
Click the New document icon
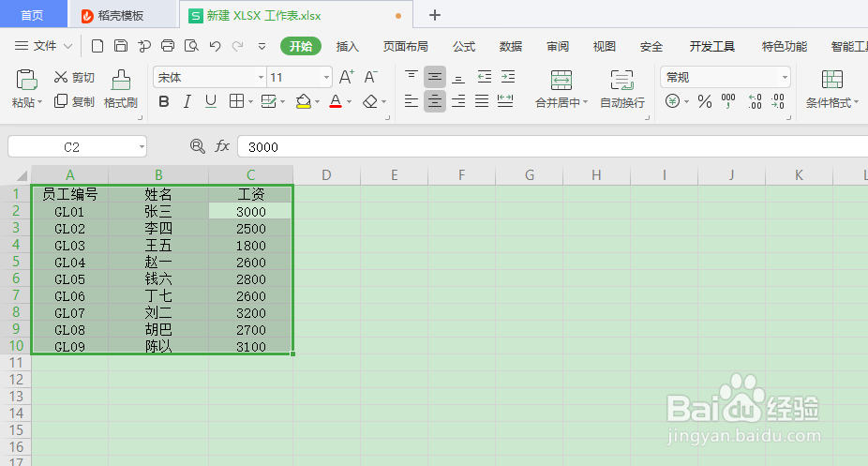pos(97,46)
